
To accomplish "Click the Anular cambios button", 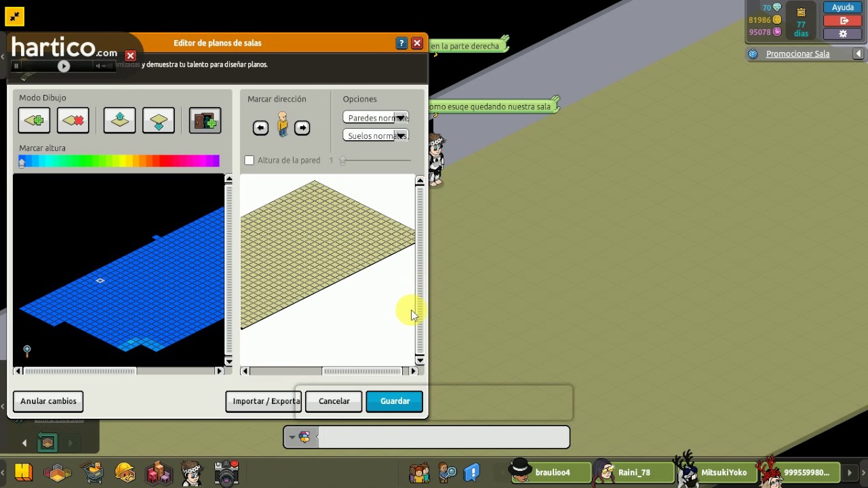I will pos(48,401).
